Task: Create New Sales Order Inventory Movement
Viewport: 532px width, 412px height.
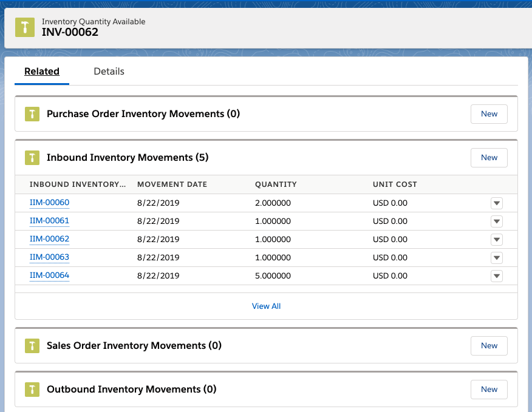Action: click(489, 345)
